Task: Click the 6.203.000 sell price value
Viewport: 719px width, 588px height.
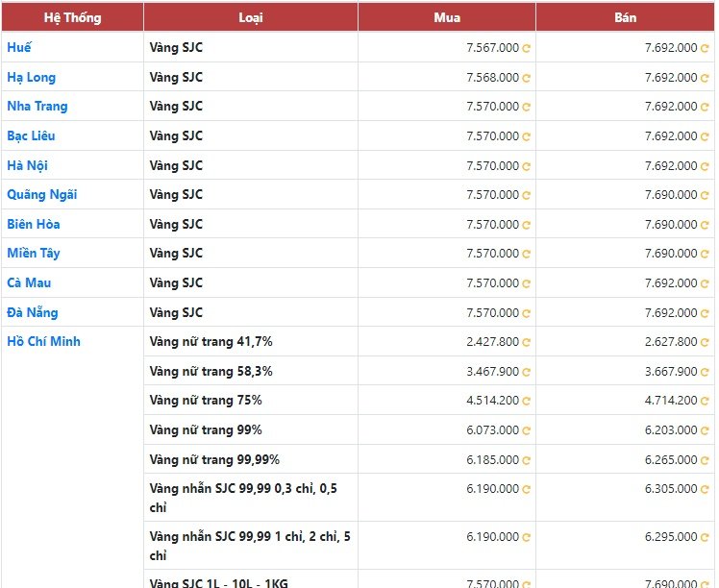Action: (x=671, y=430)
